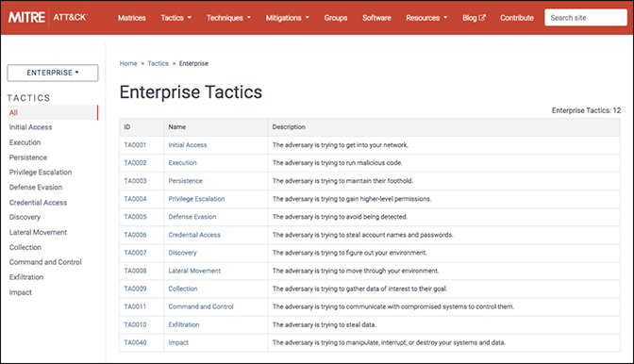Expand the Techniques dropdown menu
The width and height of the screenshot is (634, 364).
228,18
